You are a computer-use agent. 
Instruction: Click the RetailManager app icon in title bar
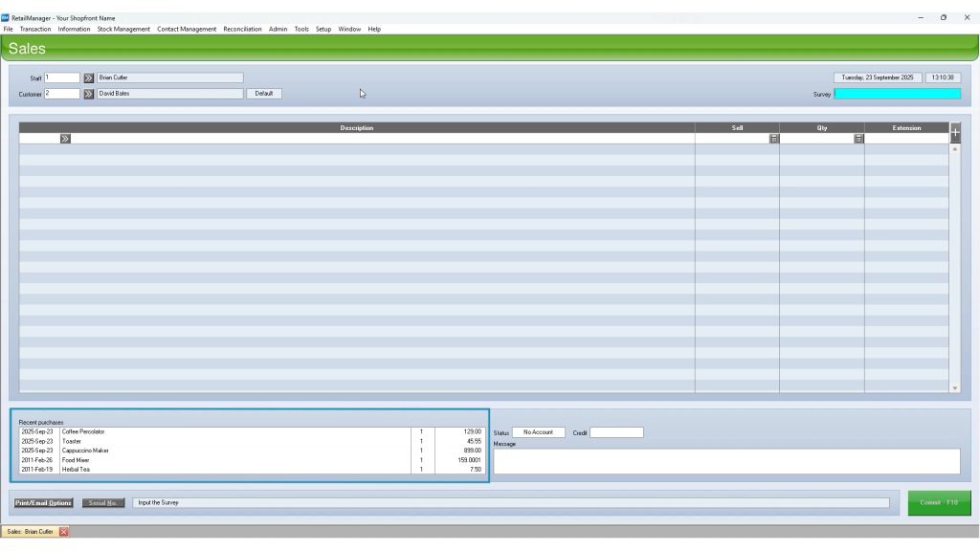click(6, 17)
